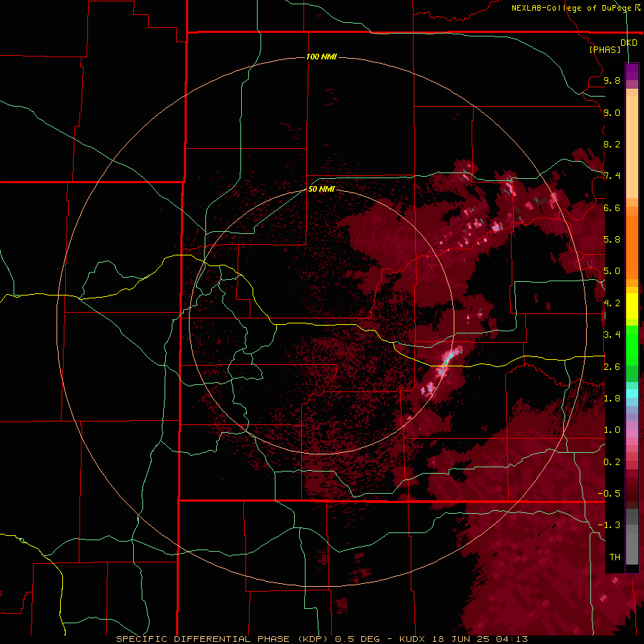Pick the pink band of the color bar
Image resolution: width=644 pixels, height=644 pixels.
(632, 434)
